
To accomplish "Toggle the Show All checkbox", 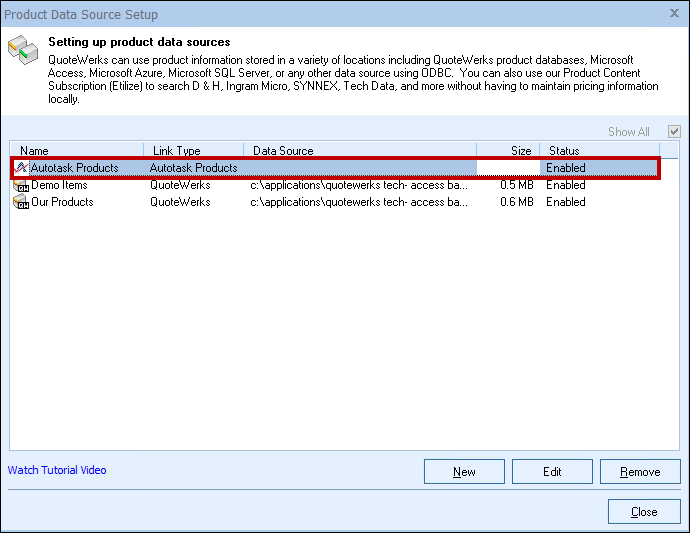I will (x=674, y=132).
